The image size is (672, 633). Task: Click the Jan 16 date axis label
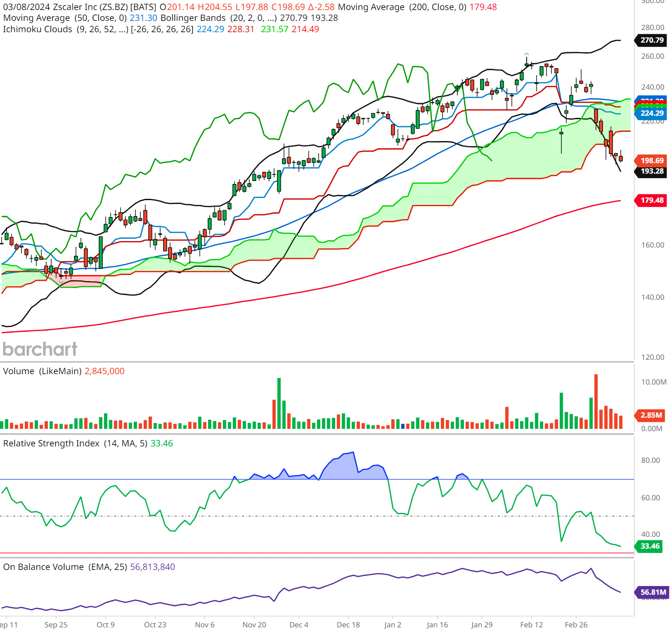click(x=437, y=625)
